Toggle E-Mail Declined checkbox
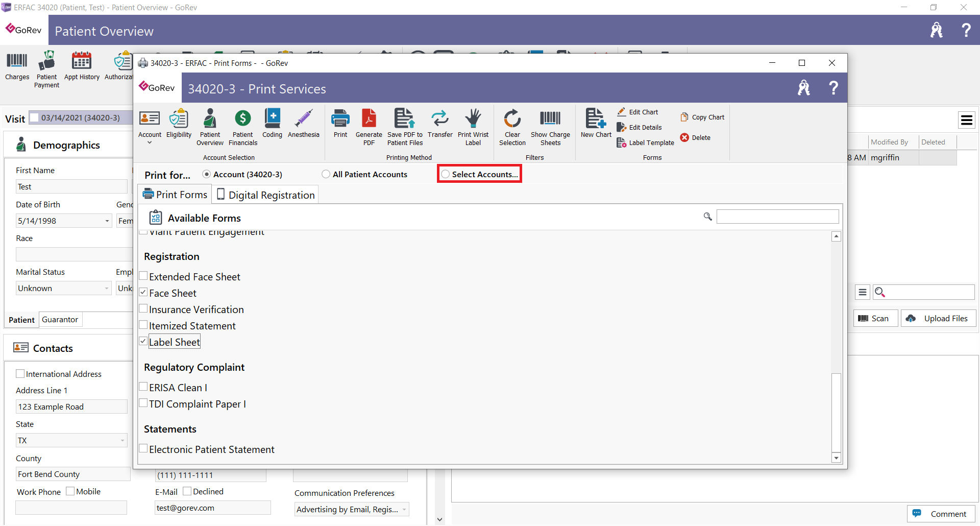 point(187,491)
